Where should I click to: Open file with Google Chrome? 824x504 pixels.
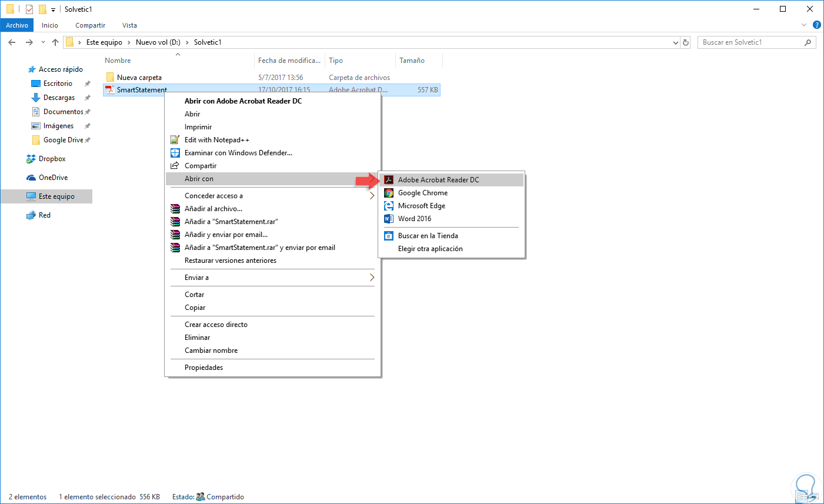coord(452,193)
